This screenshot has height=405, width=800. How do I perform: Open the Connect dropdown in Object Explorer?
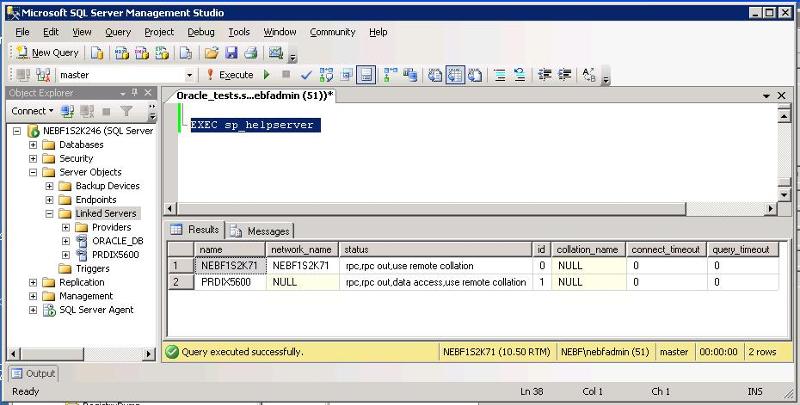click(x=32, y=111)
